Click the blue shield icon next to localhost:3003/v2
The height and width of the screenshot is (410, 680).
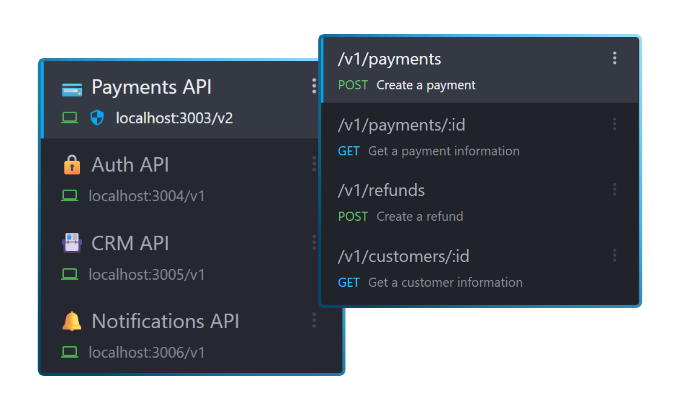[97, 118]
